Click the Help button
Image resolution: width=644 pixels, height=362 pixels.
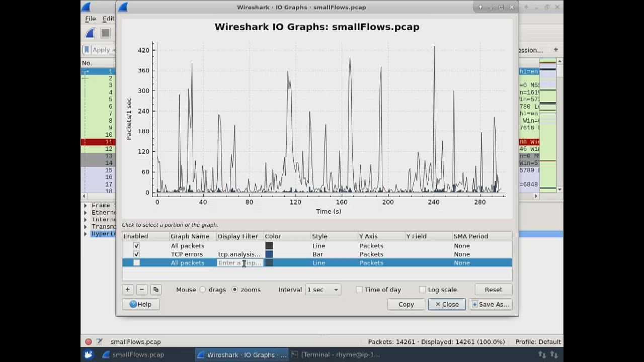[140, 304]
